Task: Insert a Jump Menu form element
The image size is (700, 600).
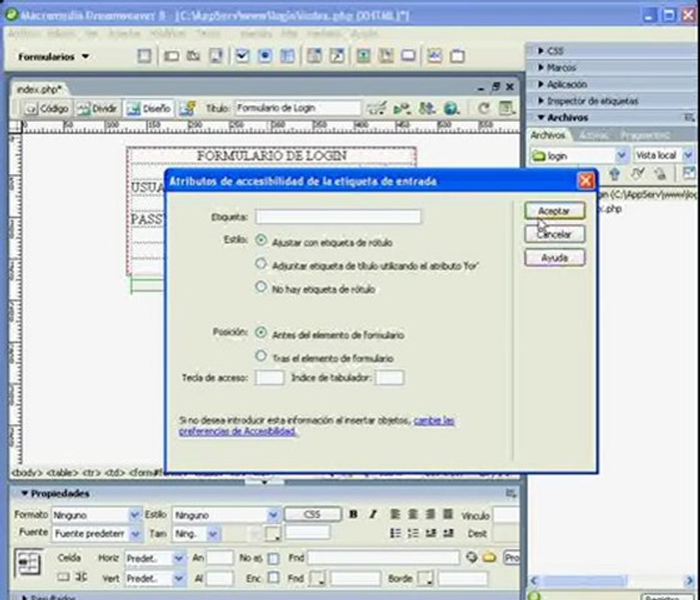Action: tap(337, 57)
